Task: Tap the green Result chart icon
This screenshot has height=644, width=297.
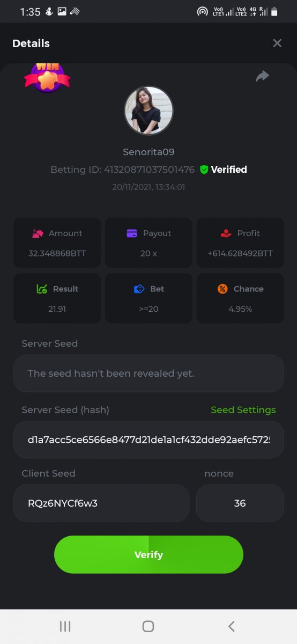Action: click(x=42, y=289)
